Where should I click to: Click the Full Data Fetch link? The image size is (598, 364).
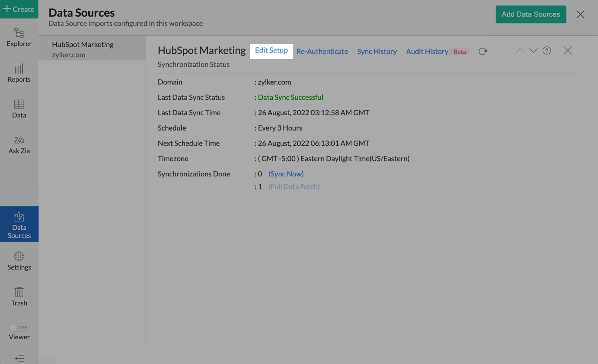[x=294, y=187]
